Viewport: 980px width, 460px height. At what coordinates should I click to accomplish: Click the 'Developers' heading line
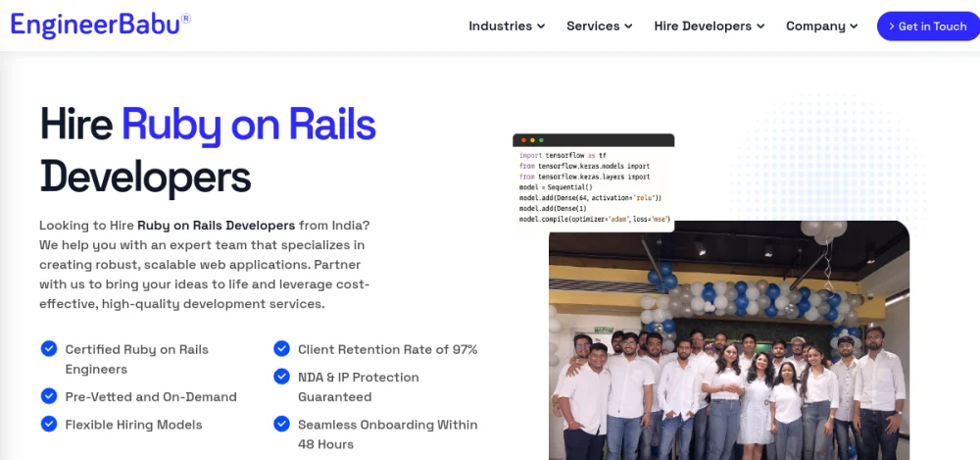coord(145,178)
